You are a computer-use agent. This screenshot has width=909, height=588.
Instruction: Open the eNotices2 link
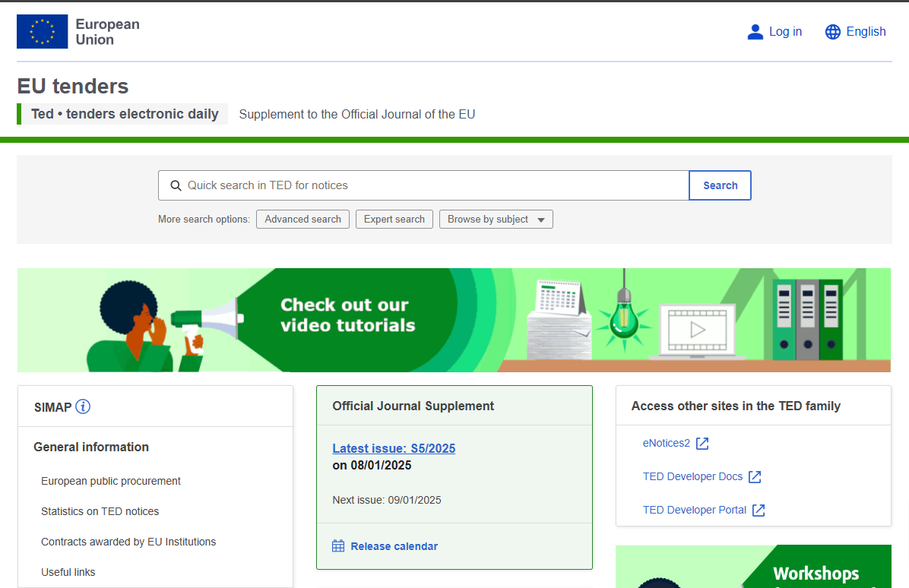click(666, 443)
